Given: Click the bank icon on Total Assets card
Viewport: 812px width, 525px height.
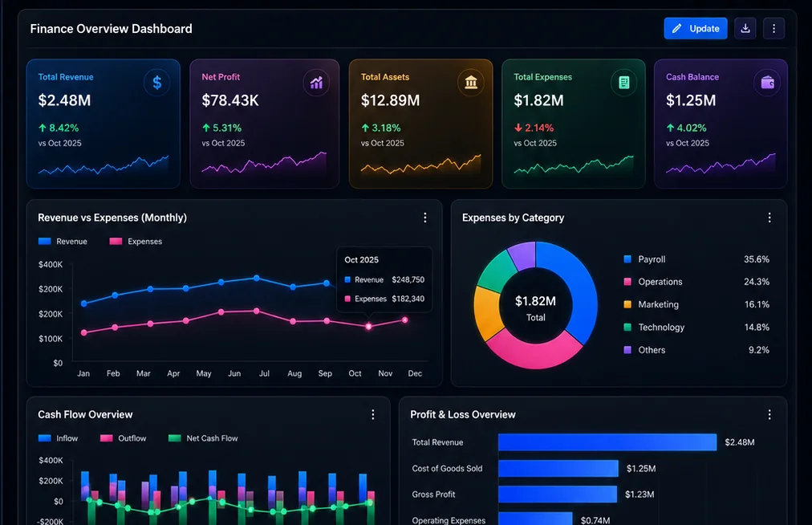Looking at the screenshot, I should (471, 83).
